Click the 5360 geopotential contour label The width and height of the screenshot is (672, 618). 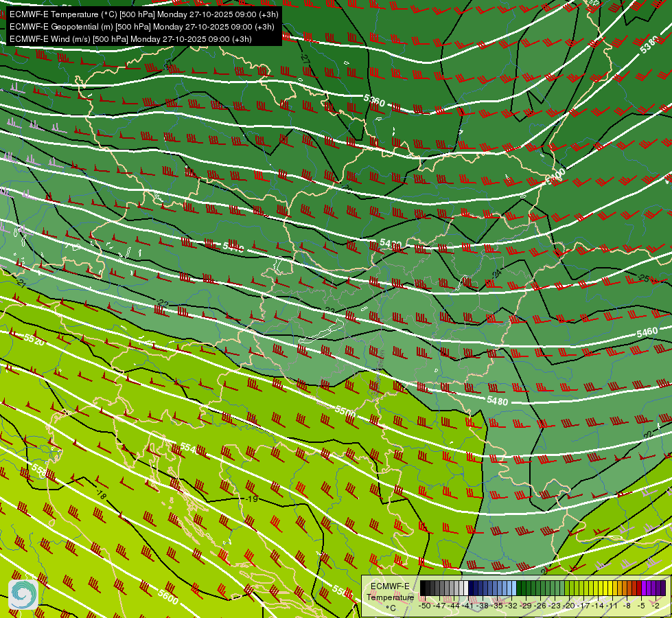point(374,101)
